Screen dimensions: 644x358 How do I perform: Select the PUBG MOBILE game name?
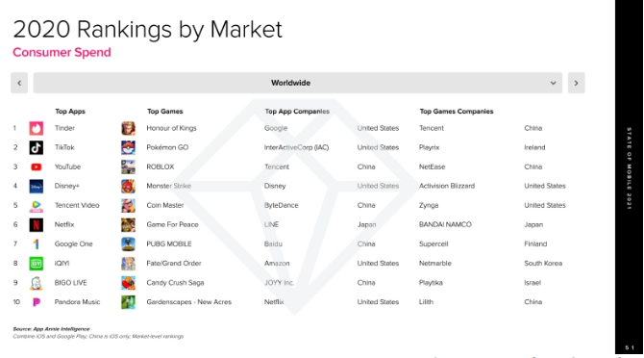pyautogui.click(x=169, y=244)
